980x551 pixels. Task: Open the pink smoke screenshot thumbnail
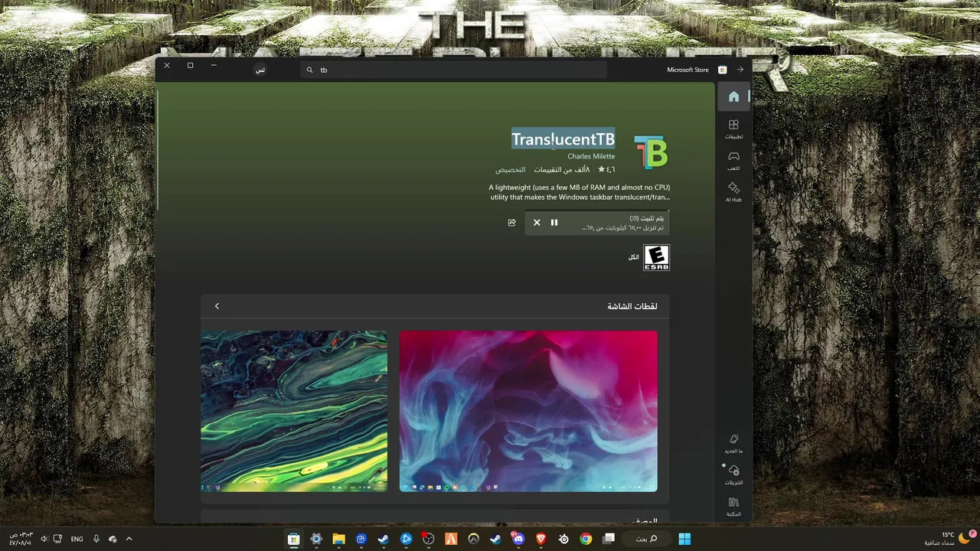coord(528,411)
